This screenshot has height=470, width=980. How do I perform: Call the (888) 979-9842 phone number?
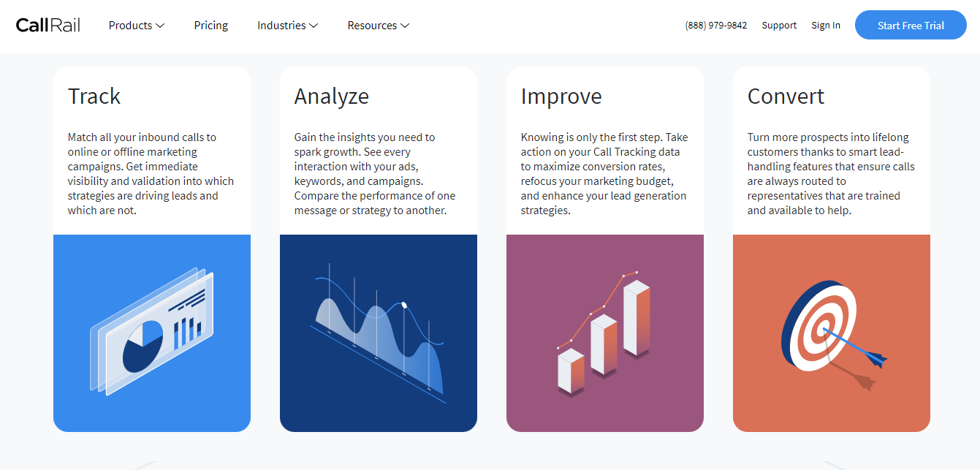(x=716, y=26)
